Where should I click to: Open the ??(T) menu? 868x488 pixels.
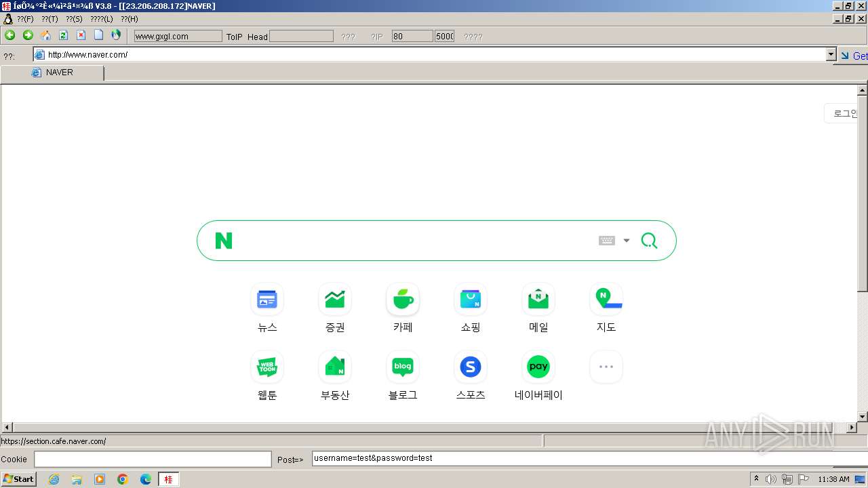coord(50,19)
